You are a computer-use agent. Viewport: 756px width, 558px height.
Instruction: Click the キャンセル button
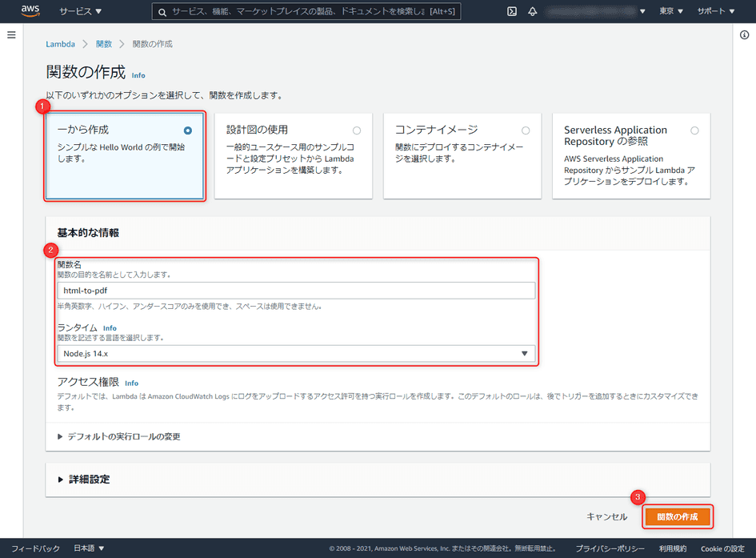pos(607,516)
